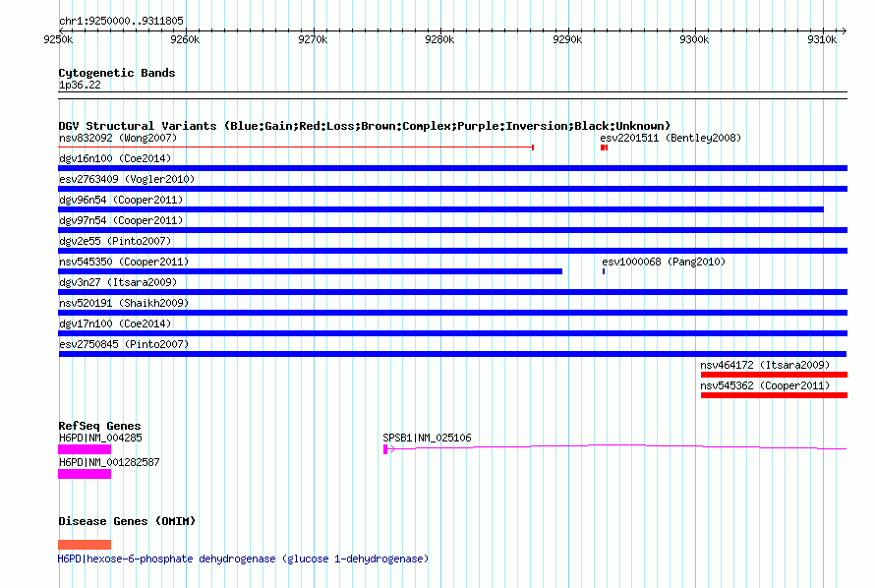This screenshot has height=588, width=875.
Task: Click the blue nsv545350 gain bar
Action: click(310, 271)
